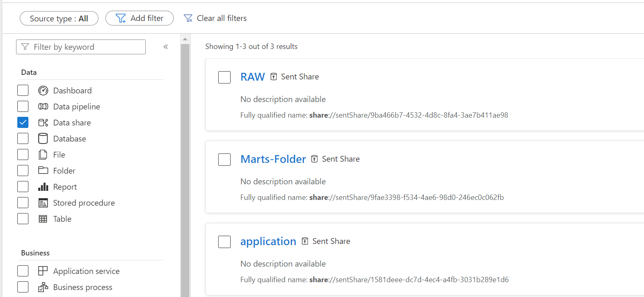The image size is (644, 297).
Task: Click the Report bar chart icon
Action: (x=43, y=187)
